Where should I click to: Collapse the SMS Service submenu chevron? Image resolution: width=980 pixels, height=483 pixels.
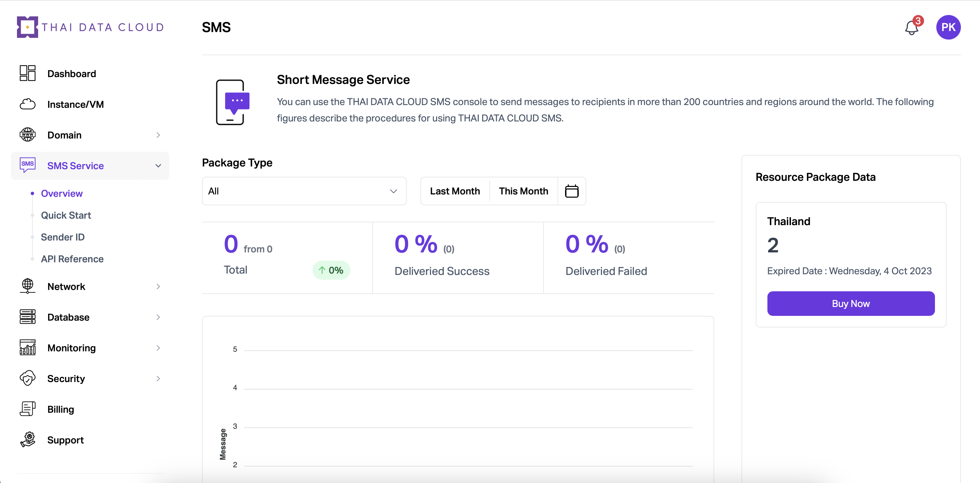tap(158, 166)
